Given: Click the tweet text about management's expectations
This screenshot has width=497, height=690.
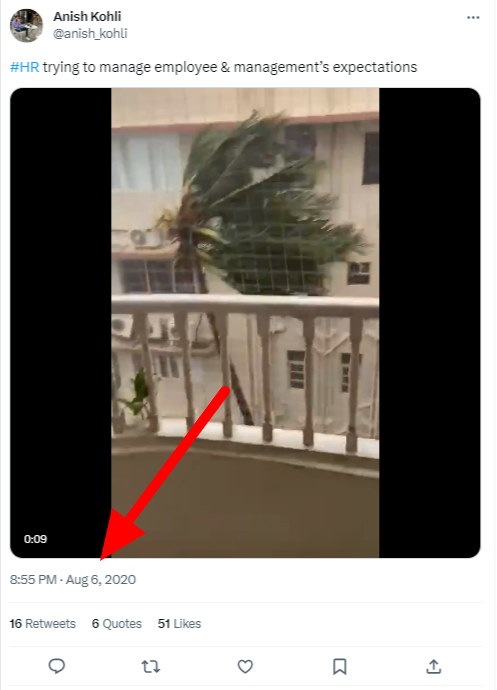Looking at the screenshot, I should [230, 67].
